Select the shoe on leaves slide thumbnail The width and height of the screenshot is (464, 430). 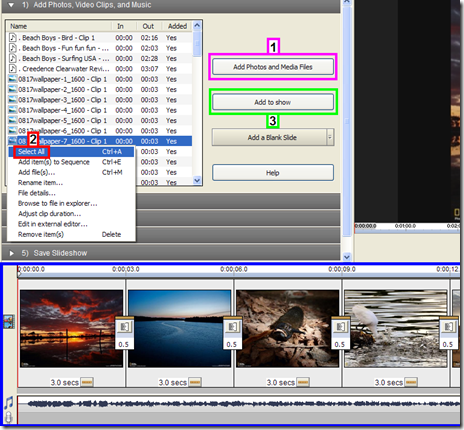[x=287, y=329]
